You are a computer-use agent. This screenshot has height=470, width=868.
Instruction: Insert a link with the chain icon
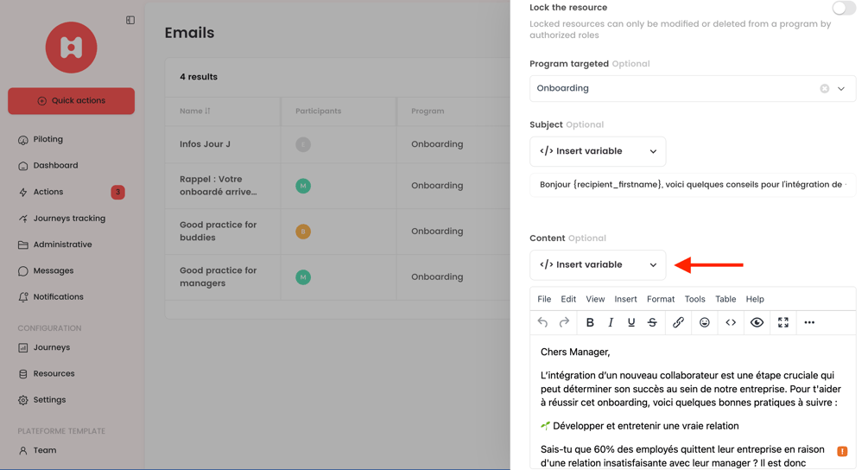(x=678, y=322)
